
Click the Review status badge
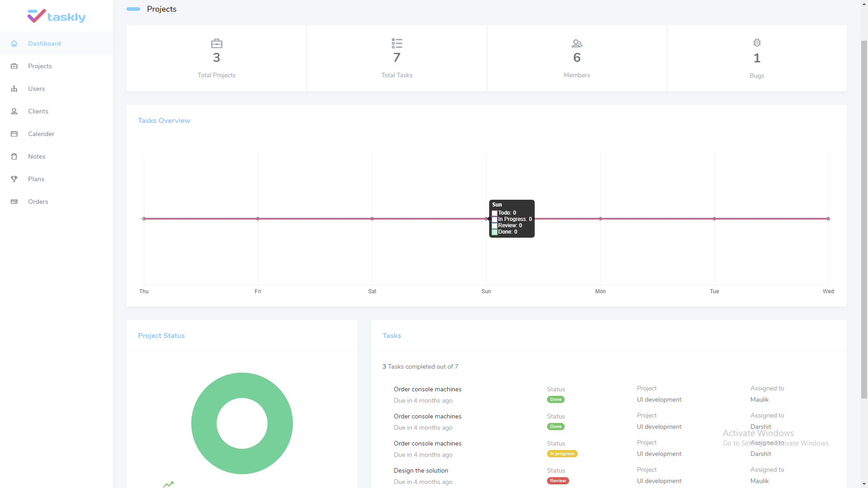coord(557,481)
